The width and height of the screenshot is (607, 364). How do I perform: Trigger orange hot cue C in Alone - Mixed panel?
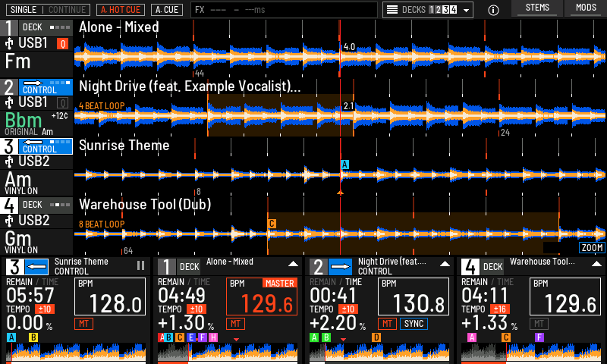tap(180, 337)
